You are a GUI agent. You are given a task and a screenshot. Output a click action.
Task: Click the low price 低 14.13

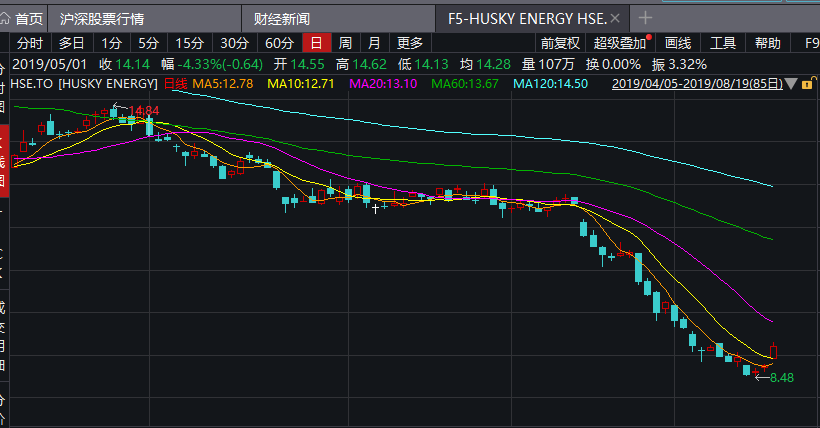[x=423, y=64]
